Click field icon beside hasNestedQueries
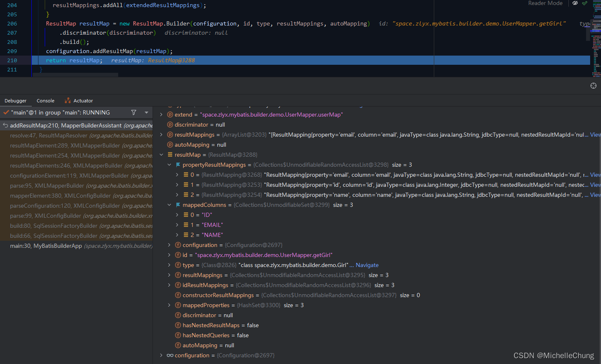The width and height of the screenshot is (601, 364). pos(178,335)
